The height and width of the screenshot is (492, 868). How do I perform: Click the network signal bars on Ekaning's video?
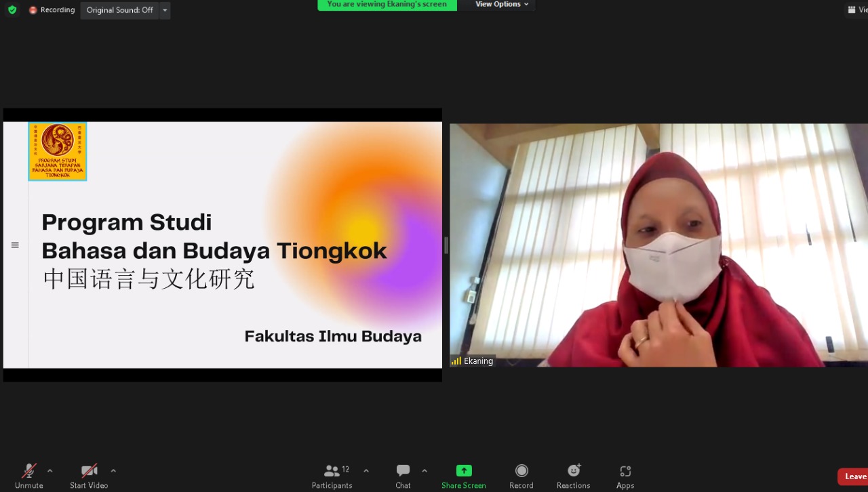click(x=455, y=361)
